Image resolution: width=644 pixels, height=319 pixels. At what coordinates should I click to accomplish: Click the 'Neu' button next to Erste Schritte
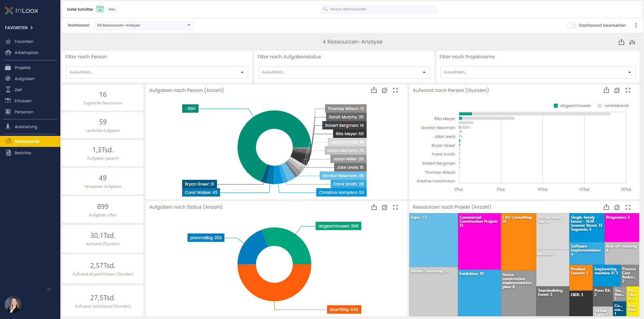(112, 9)
